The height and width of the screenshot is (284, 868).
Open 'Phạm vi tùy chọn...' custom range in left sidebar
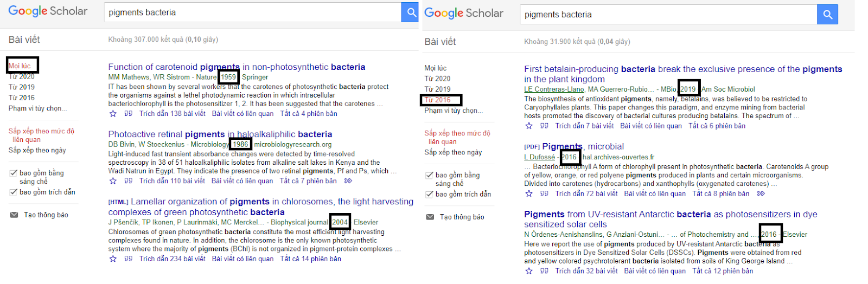[x=38, y=108]
